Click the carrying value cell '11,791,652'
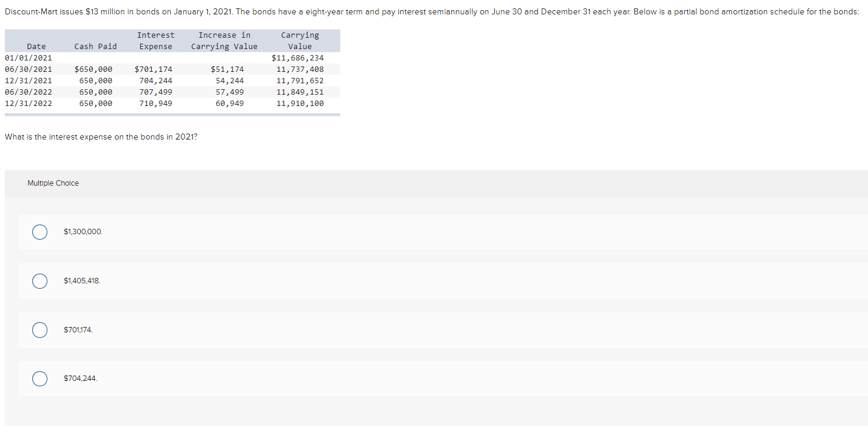Viewport: 868px width, 436px height. 300,81
